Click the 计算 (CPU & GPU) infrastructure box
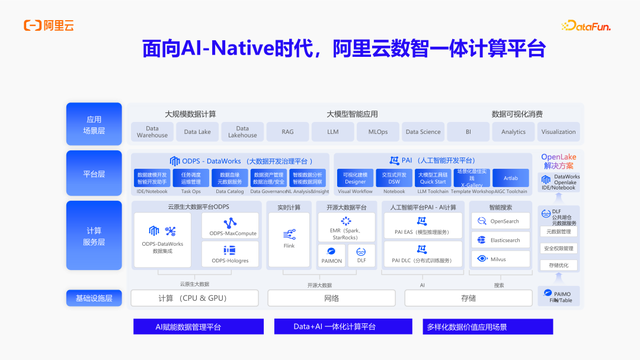 click(x=194, y=298)
